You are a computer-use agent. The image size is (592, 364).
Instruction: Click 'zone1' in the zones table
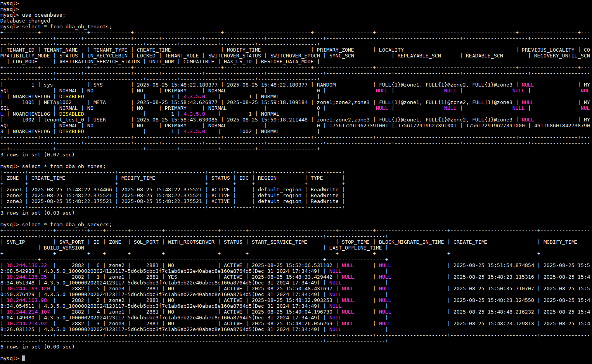point(14,190)
